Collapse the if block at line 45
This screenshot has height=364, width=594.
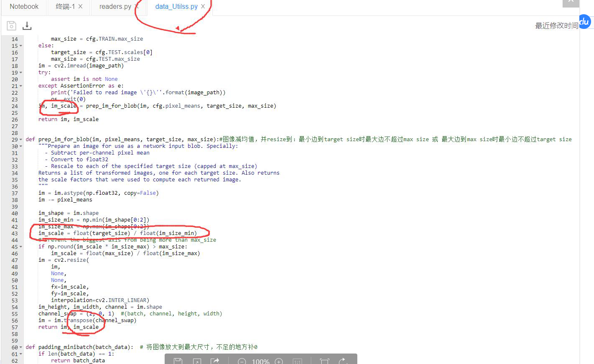(x=20, y=246)
